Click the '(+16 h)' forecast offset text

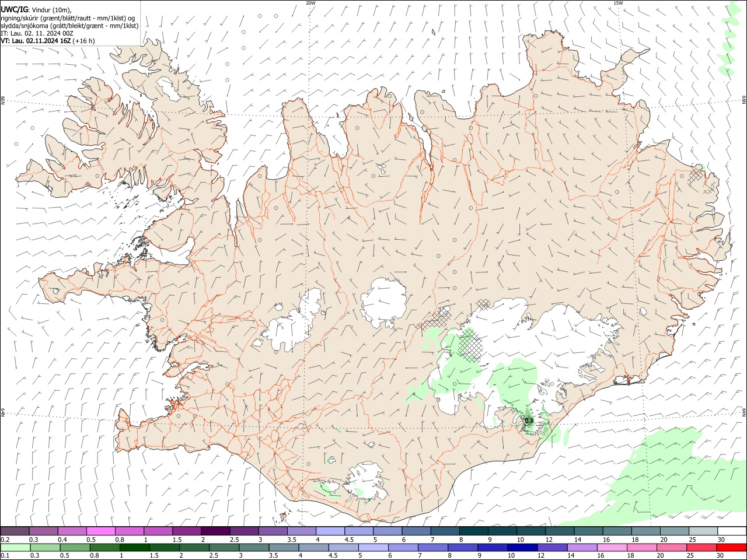tap(84, 41)
